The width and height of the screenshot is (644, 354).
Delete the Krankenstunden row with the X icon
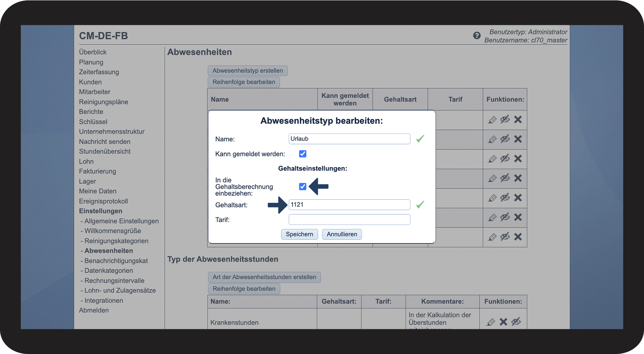(503, 322)
